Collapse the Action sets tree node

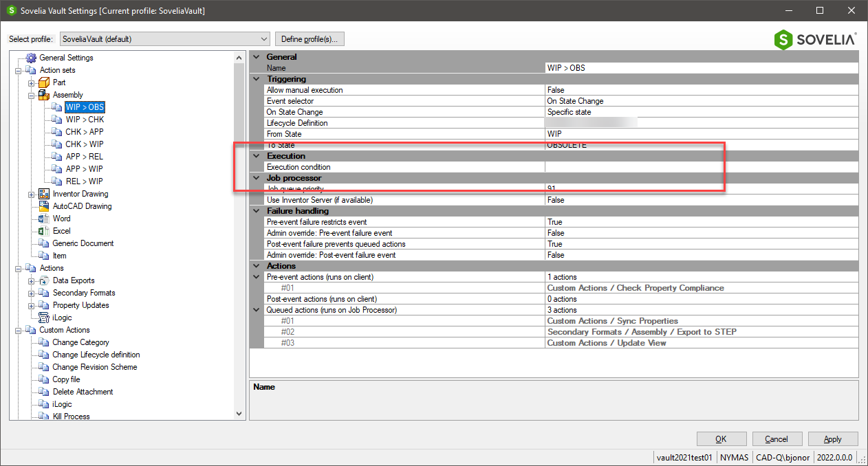point(18,70)
